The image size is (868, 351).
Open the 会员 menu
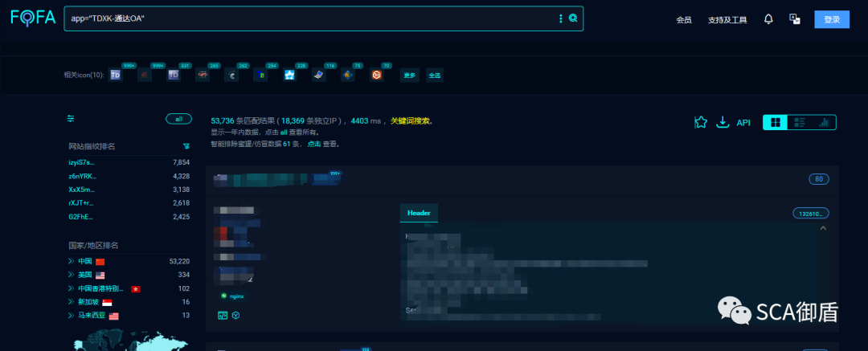684,20
